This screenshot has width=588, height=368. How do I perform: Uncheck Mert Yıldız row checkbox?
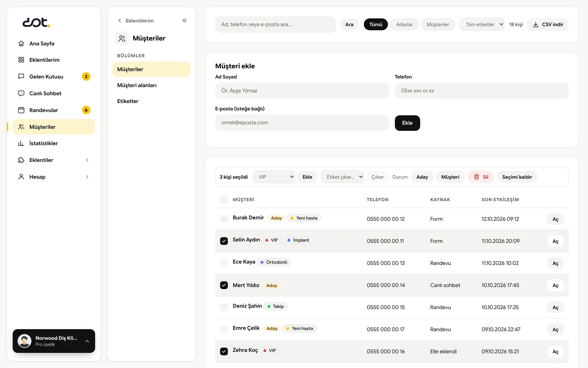(224, 285)
